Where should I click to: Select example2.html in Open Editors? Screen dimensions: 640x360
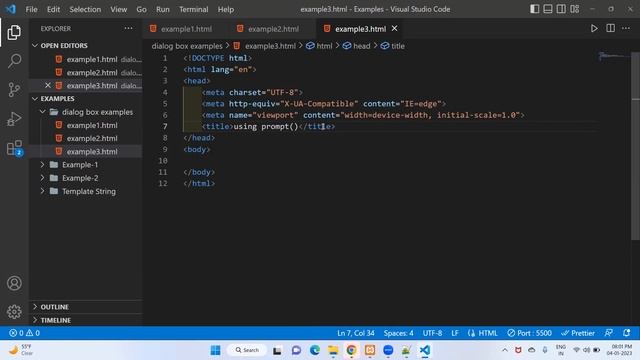pos(92,72)
